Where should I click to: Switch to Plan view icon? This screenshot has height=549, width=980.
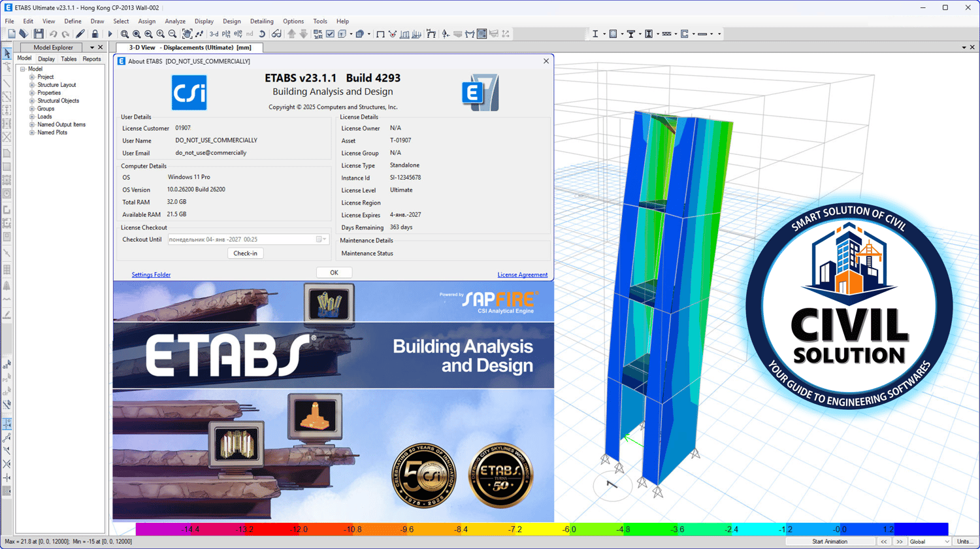pyautogui.click(x=226, y=34)
